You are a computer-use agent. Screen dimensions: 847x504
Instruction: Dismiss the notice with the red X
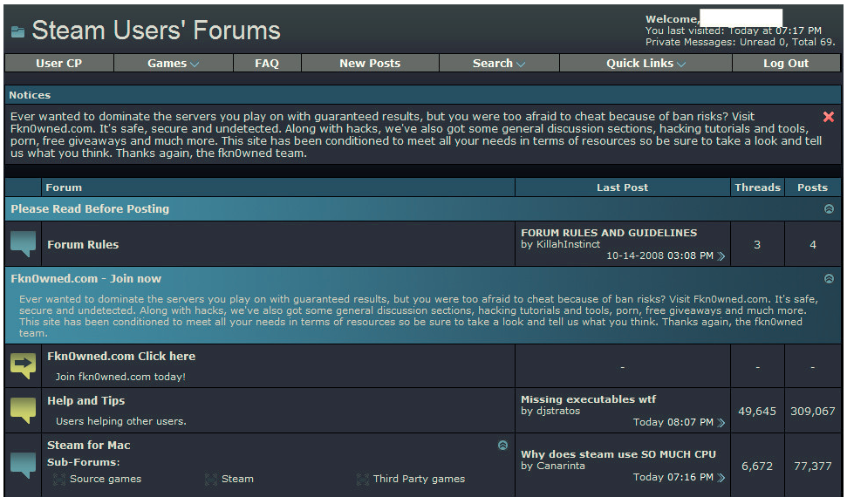[828, 117]
